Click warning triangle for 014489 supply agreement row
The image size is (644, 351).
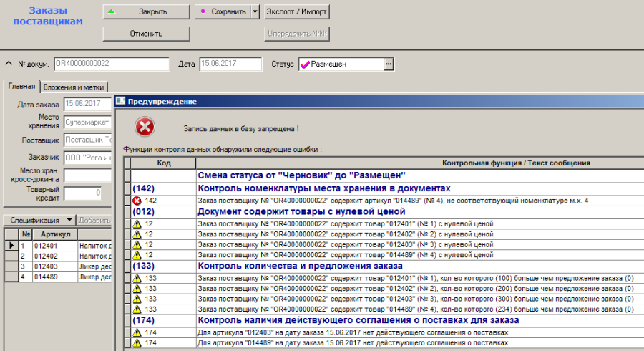[x=137, y=343]
